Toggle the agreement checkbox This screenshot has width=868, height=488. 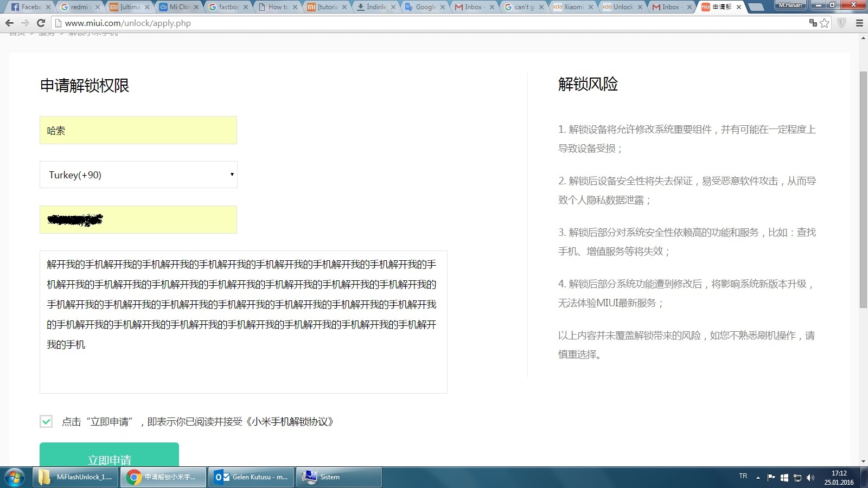tap(46, 421)
